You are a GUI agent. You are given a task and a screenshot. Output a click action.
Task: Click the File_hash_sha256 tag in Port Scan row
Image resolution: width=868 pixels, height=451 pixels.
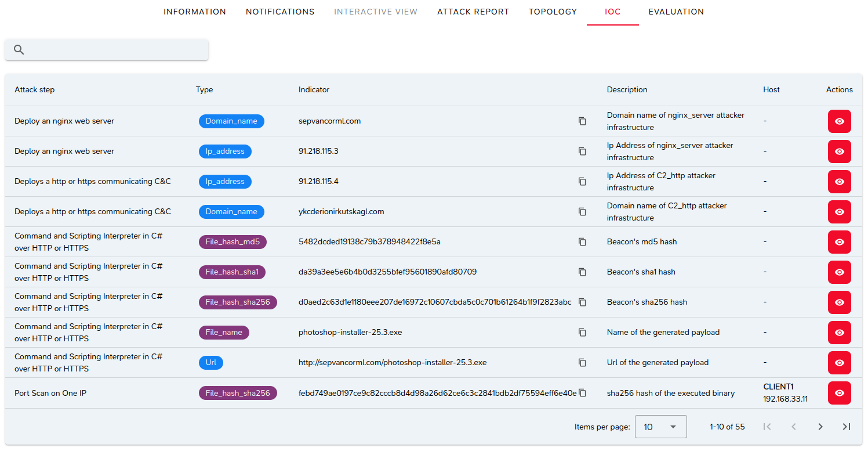238,393
